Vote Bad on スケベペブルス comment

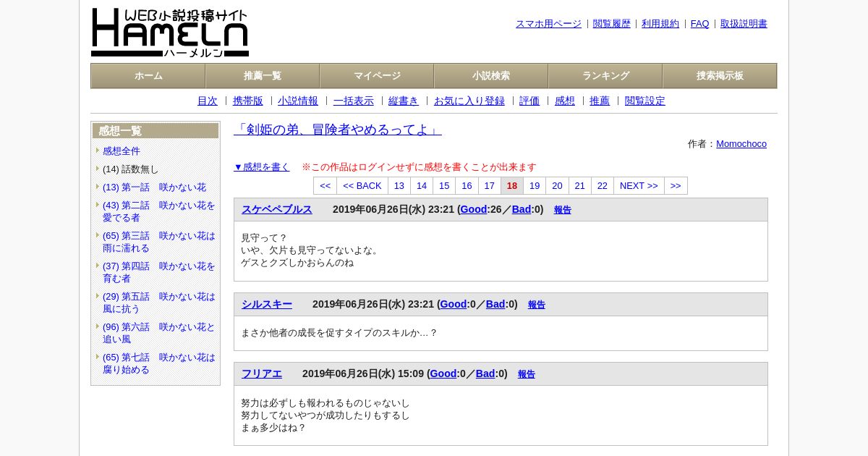tap(522, 209)
